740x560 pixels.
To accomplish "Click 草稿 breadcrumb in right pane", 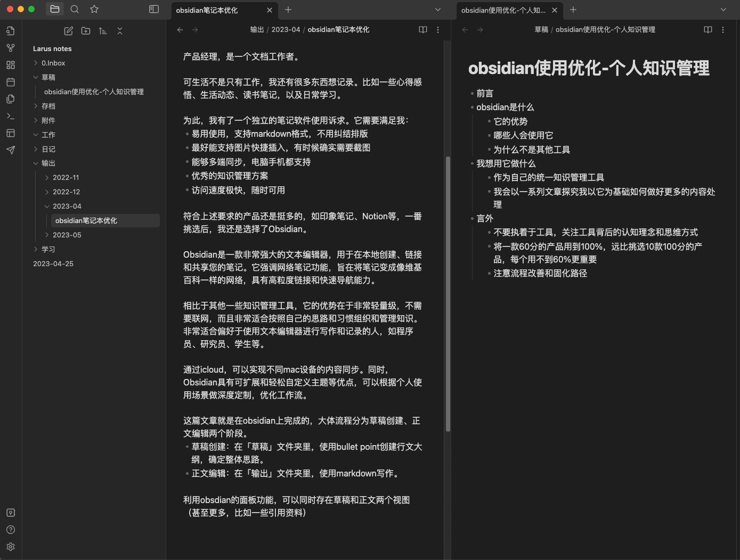I will pos(541,30).
